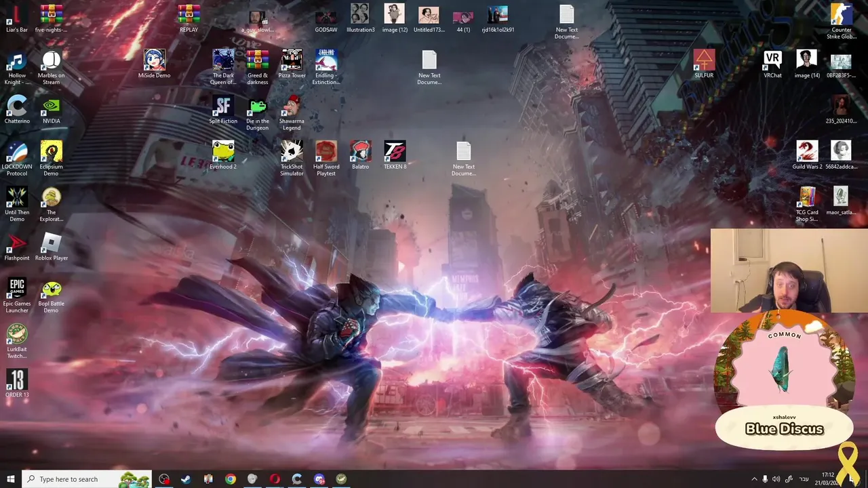
Task: Select the rjd16k1ol2k91 file on the desktop
Action: 498,19
